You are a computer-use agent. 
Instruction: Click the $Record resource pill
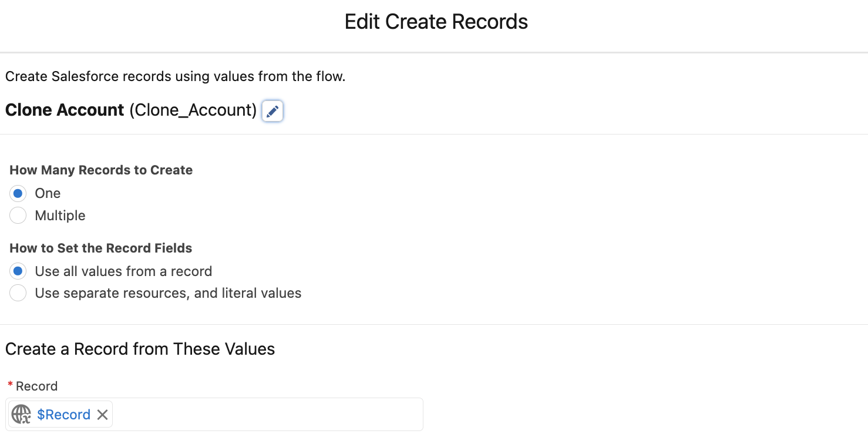[59, 415]
